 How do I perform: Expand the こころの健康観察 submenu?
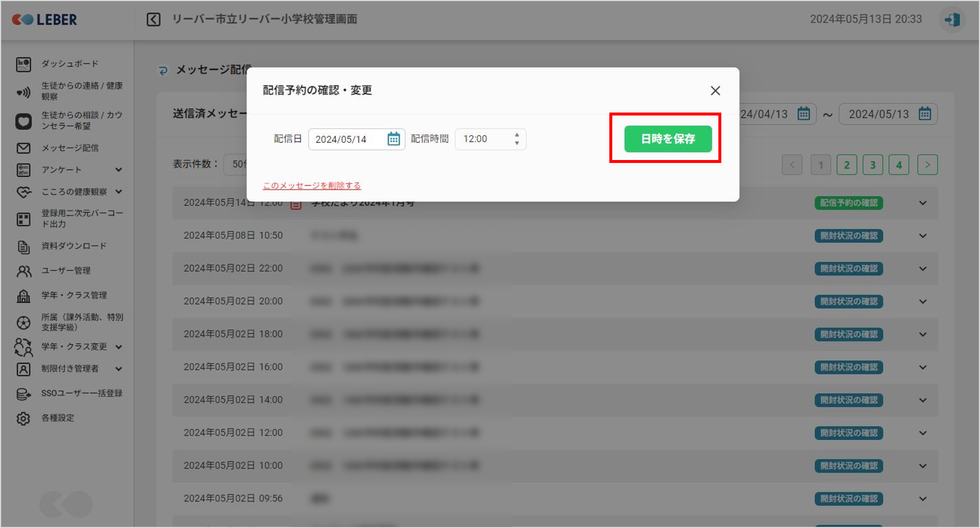click(118, 192)
